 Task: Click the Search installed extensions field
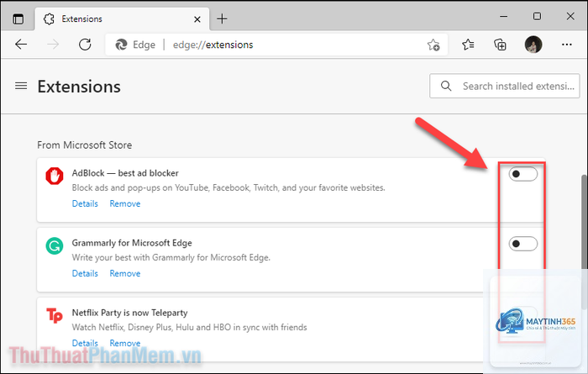point(504,86)
